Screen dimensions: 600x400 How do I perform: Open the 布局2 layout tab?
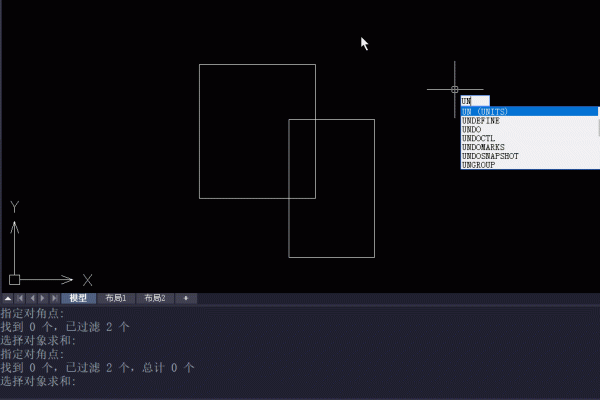(154, 298)
